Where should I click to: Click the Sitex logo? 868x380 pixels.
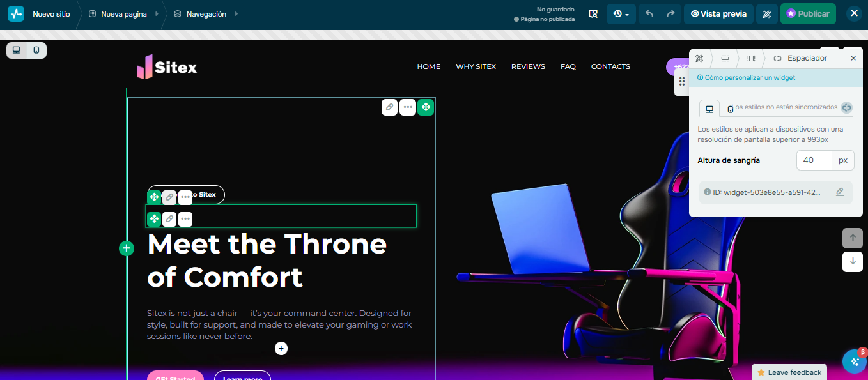(x=167, y=66)
